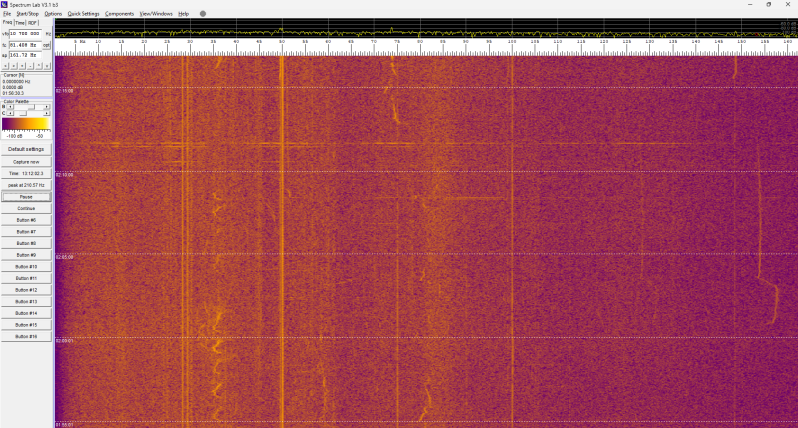The height and width of the screenshot is (428, 798).
Task: Click the rightmost small frequency-shift button under sp
Action: (47, 66)
